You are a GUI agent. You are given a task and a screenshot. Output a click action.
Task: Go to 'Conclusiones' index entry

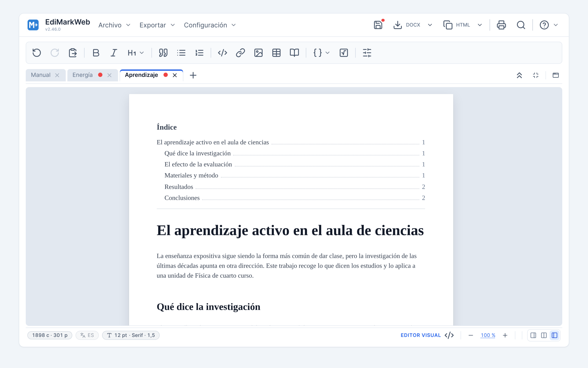pos(294,198)
